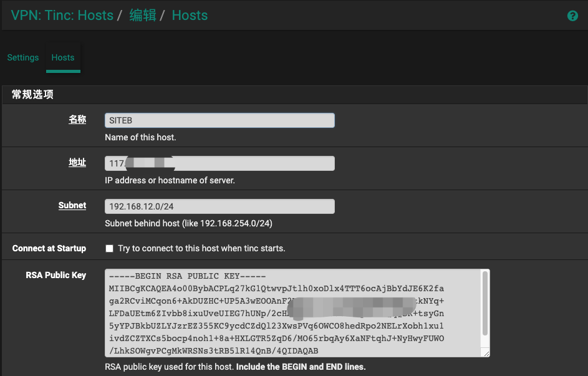Image resolution: width=588 pixels, height=376 pixels.
Task: Enable the Connect at Startup checkbox
Action: click(110, 248)
